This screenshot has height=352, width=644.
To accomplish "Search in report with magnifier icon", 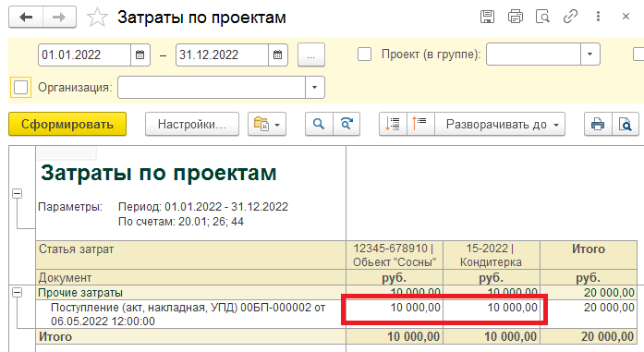I will tap(319, 124).
